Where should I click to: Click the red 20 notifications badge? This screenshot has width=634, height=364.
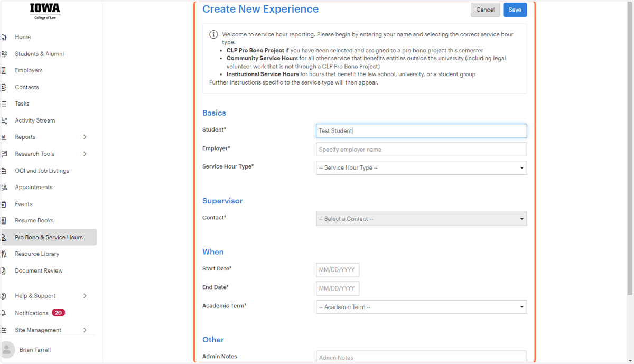pos(58,313)
